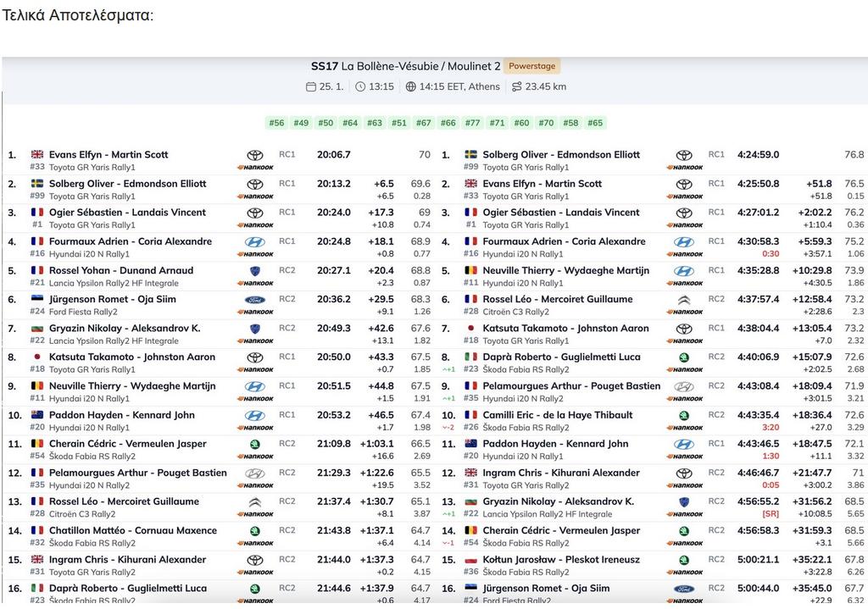Select the #65 car number tag
This screenshot has height=609, width=868.
tap(595, 123)
